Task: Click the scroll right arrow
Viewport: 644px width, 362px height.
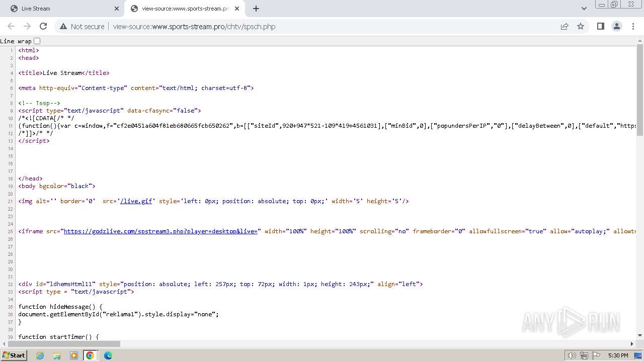Action: 632,344
